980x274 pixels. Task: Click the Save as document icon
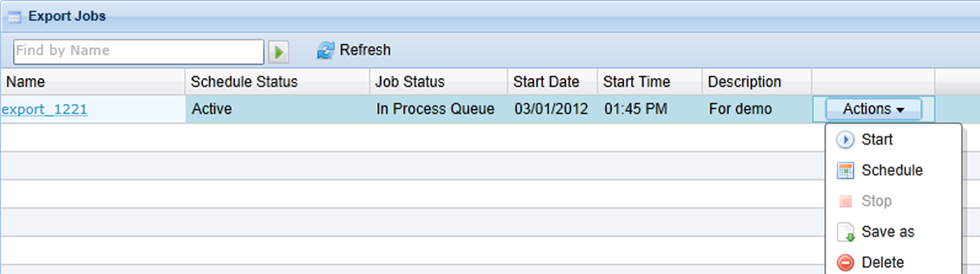pyautogui.click(x=845, y=232)
